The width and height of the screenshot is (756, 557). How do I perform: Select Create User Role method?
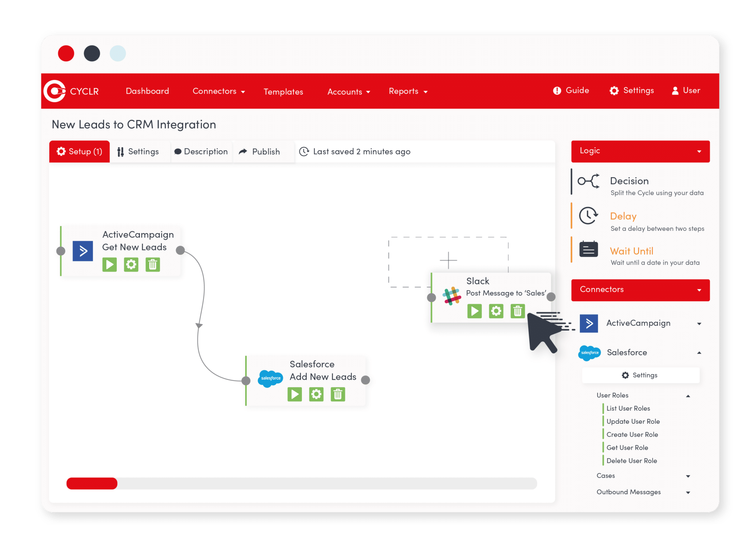632,435
